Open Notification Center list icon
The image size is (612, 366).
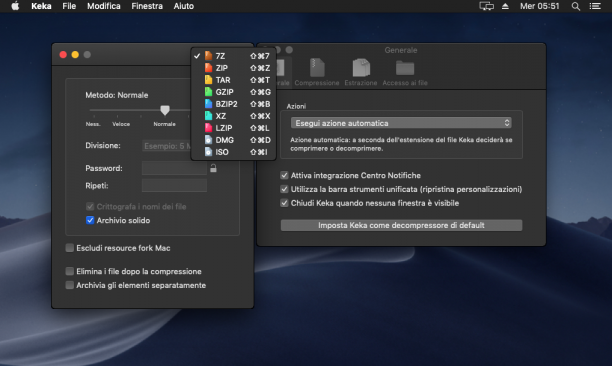(x=595, y=6)
